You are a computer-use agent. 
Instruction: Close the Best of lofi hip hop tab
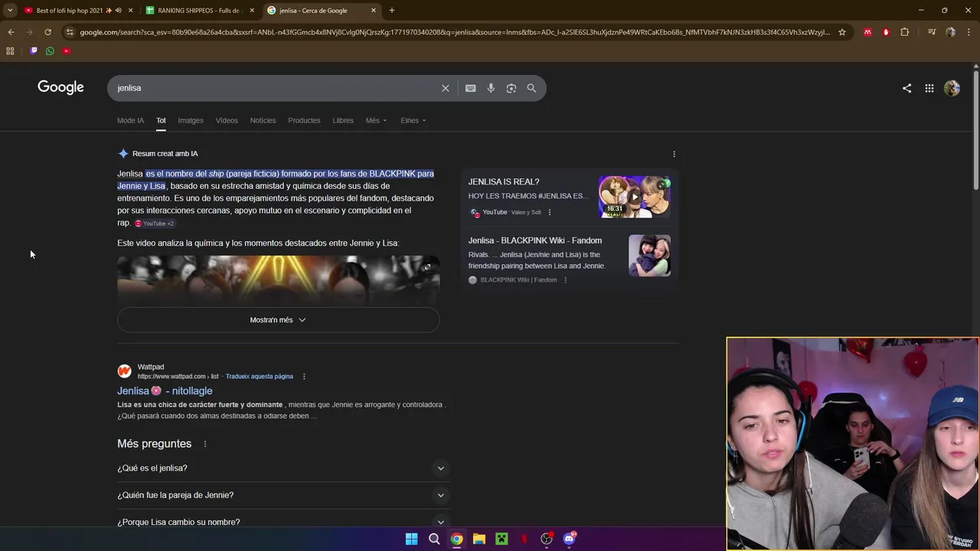click(x=130, y=11)
